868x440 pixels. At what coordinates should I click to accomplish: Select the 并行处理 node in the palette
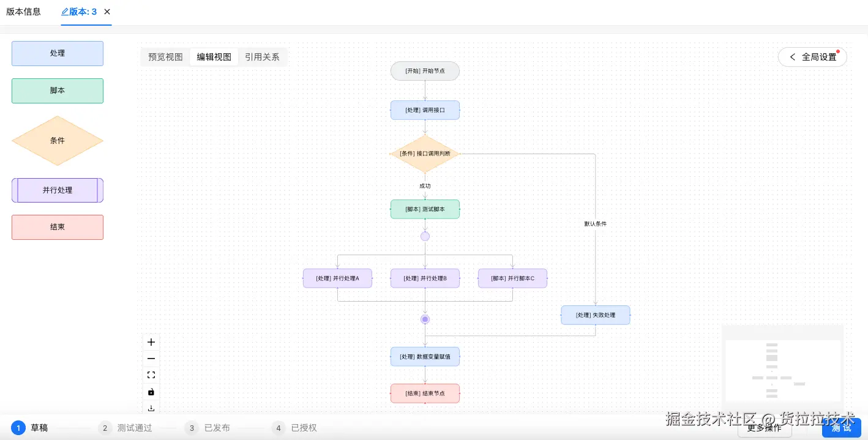pos(57,190)
